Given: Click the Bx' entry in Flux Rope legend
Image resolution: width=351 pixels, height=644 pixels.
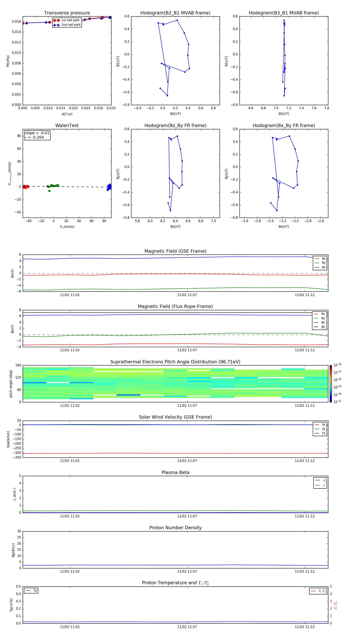Looking at the screenshot, I should click(320, 314).
